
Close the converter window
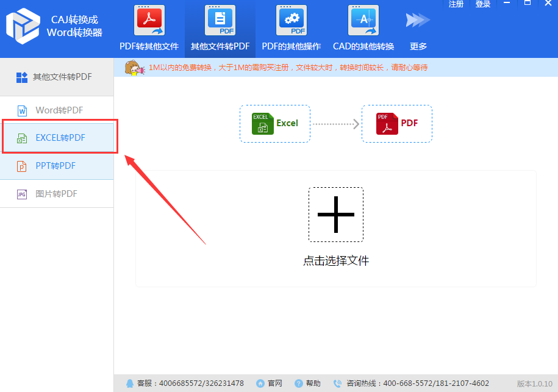point(548,3)
